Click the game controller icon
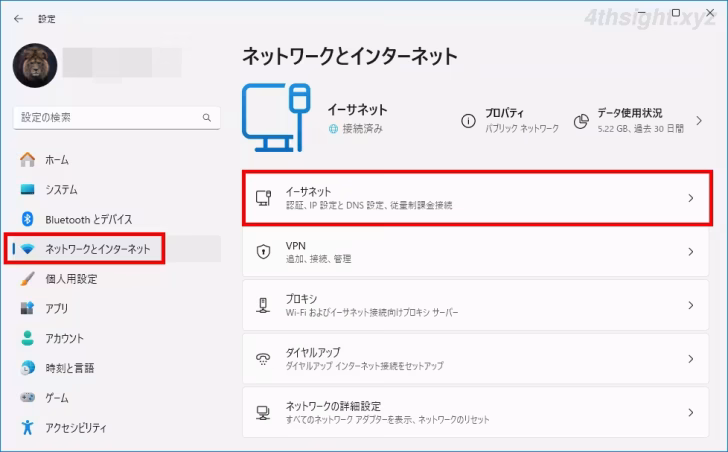Viewport: 728px width, 452px height. pos(27,398)
